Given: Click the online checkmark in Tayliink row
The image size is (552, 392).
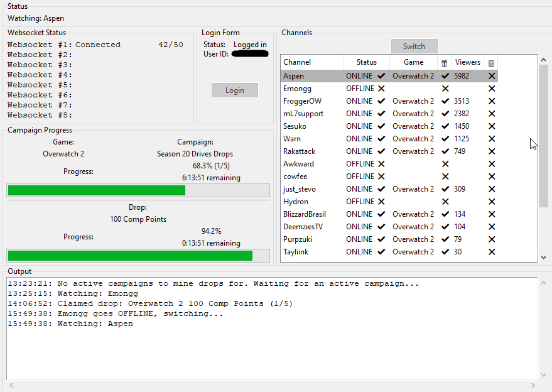Looking at the screenshot, I should coord(381,252).
